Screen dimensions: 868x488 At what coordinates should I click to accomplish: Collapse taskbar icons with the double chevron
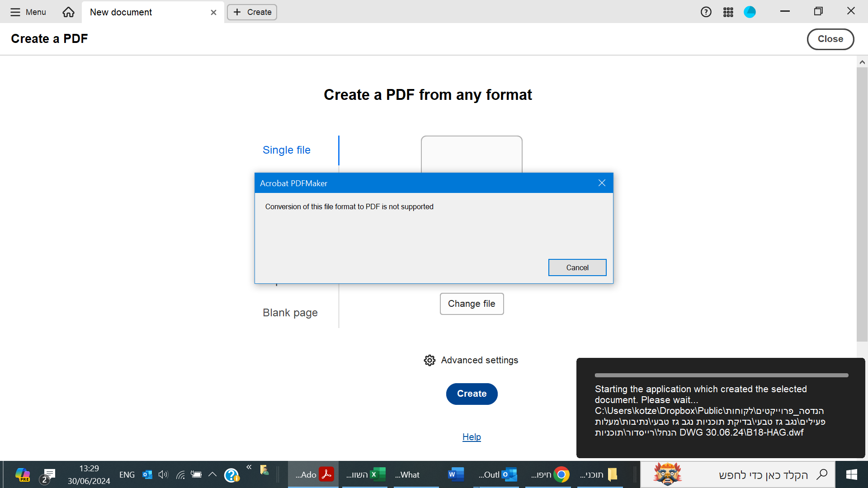249,467
